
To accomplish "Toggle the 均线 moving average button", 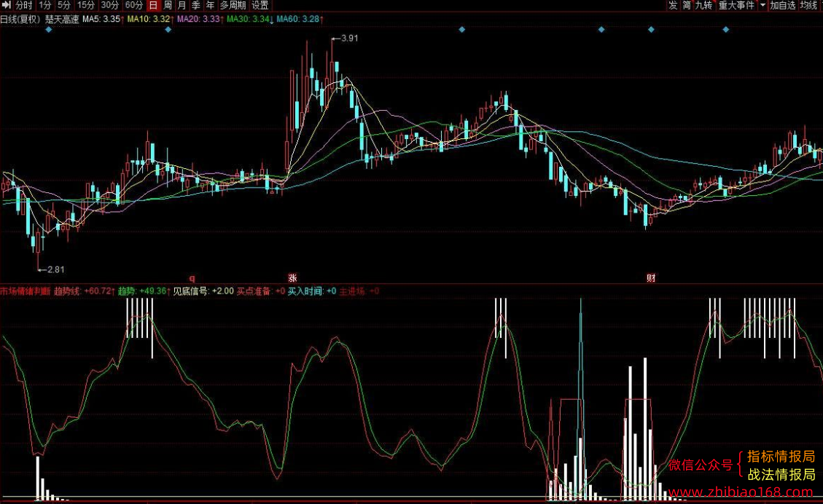I will coord(809,5).
